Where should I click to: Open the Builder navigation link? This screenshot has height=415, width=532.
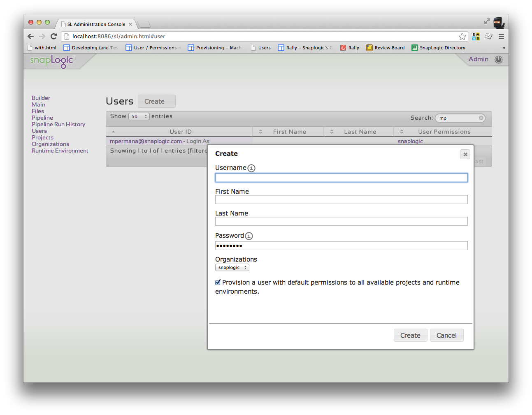41,98
